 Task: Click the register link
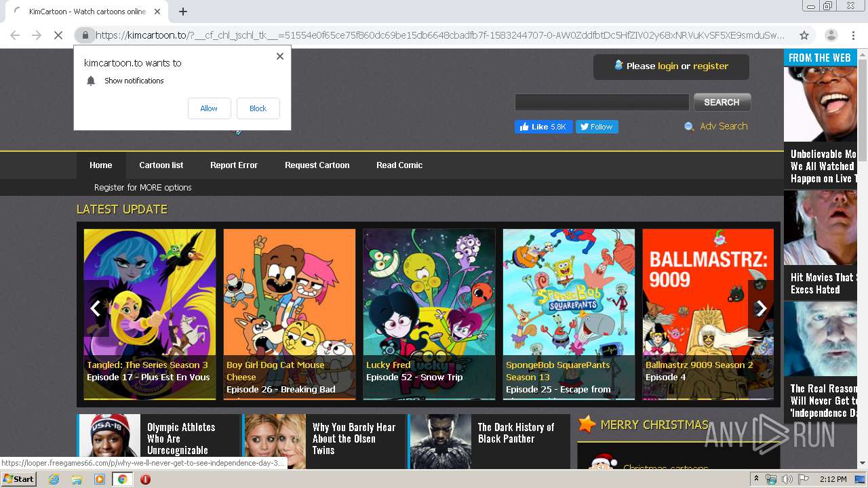click(711, 66)
